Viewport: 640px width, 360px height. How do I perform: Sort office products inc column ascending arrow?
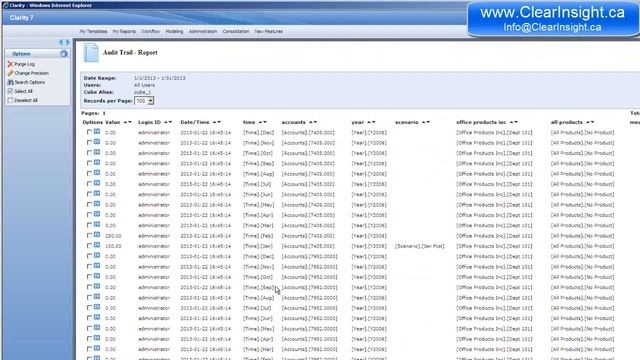[511, 122]
